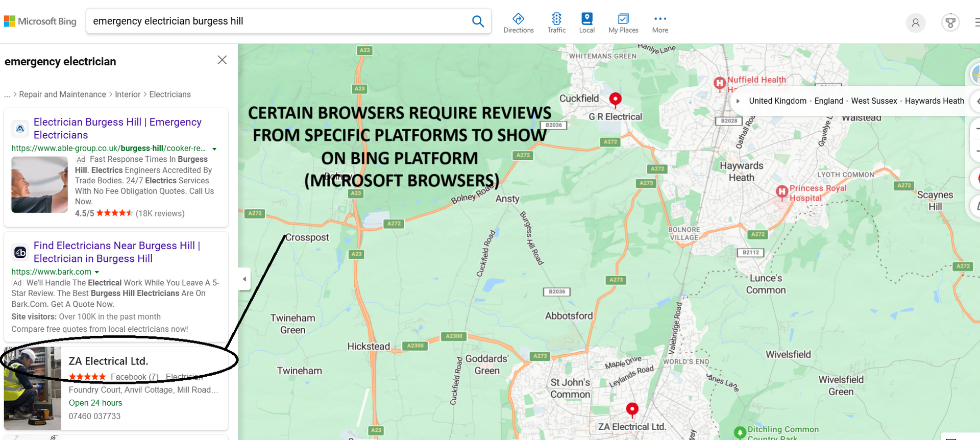Viewport: 980px width, 440px height.
Task: Click the Goddards' Green map label
Action: (487, 365)
